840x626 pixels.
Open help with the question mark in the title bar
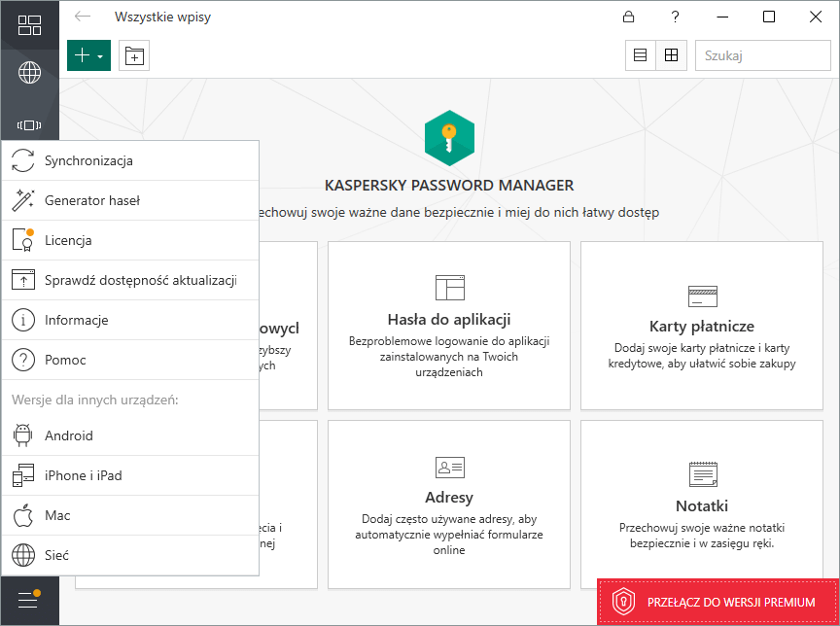(x=675, y=17)
